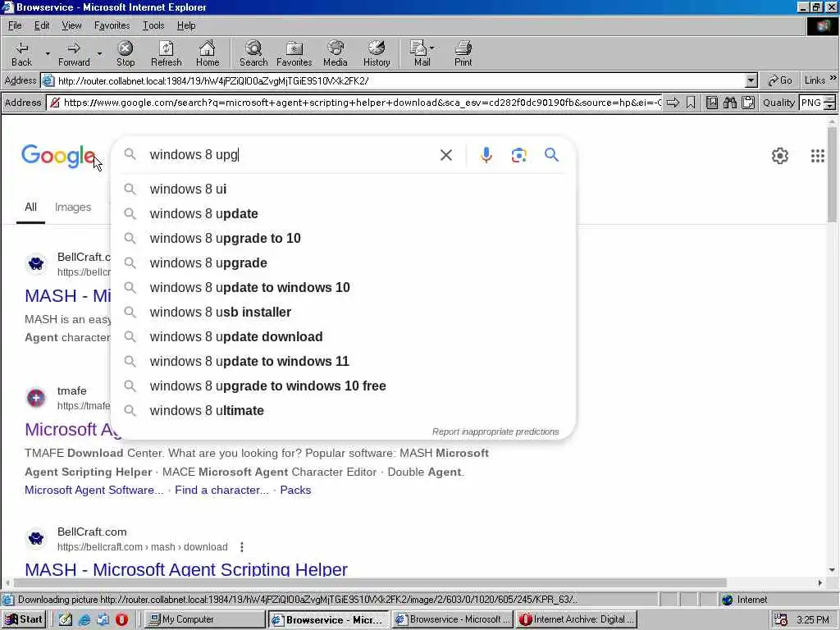This screenshot has width=840, height=630.
Task: Open the Google apps grid
Action: 818,156
